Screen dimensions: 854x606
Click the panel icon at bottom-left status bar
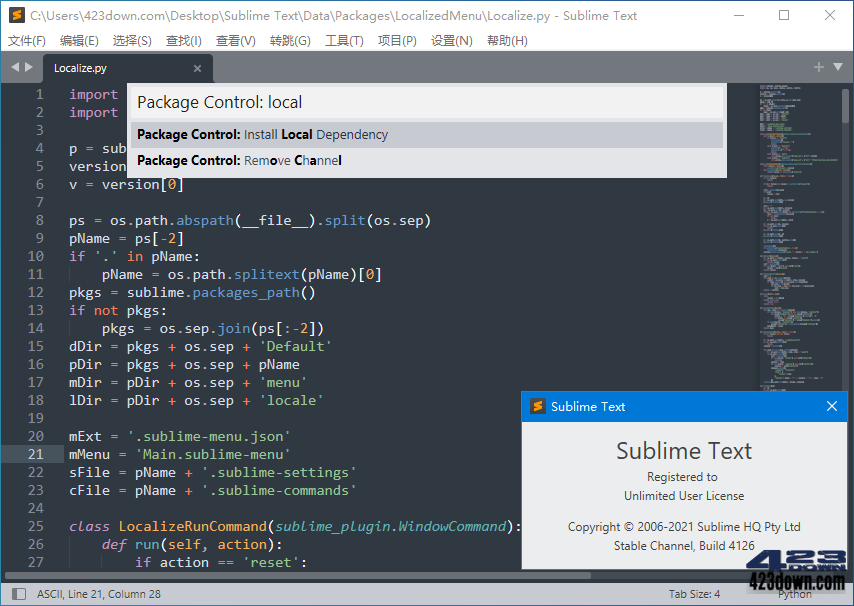[x=19, y=593]
